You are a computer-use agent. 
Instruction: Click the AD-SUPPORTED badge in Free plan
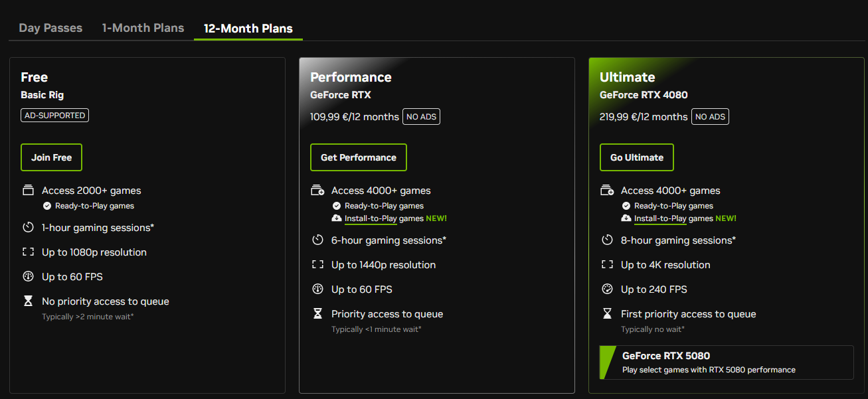54,116
